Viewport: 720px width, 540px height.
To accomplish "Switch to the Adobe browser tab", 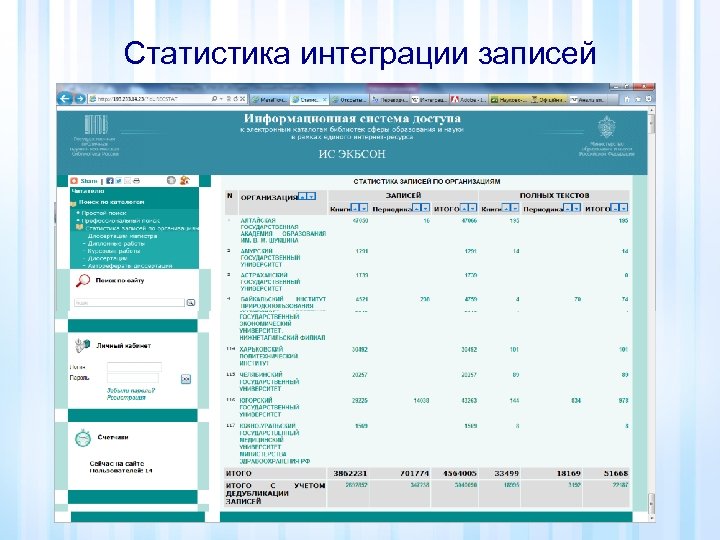I will coord(469,99).
